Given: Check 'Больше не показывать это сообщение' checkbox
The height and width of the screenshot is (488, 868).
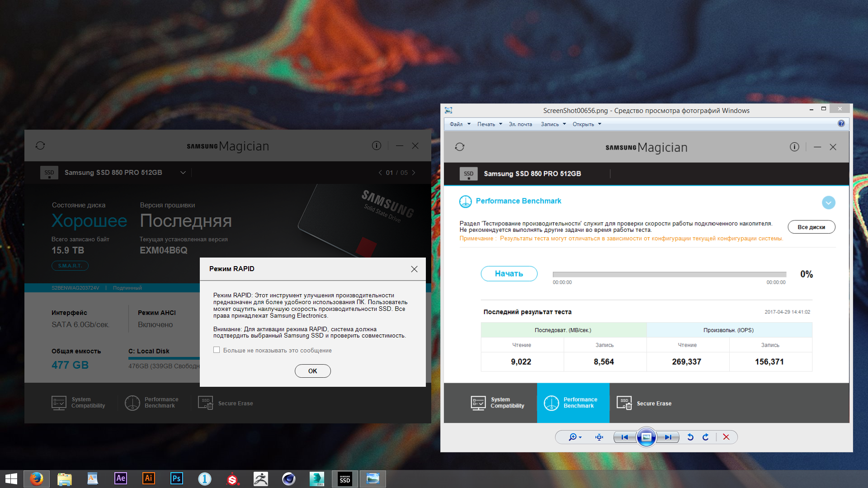Looking at the screenshot, I should (217, 350).
